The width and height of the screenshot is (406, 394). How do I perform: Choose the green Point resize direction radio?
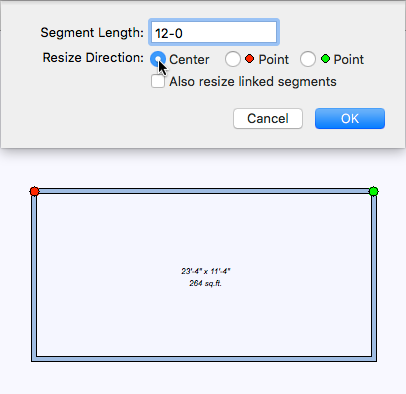[308, 59]
